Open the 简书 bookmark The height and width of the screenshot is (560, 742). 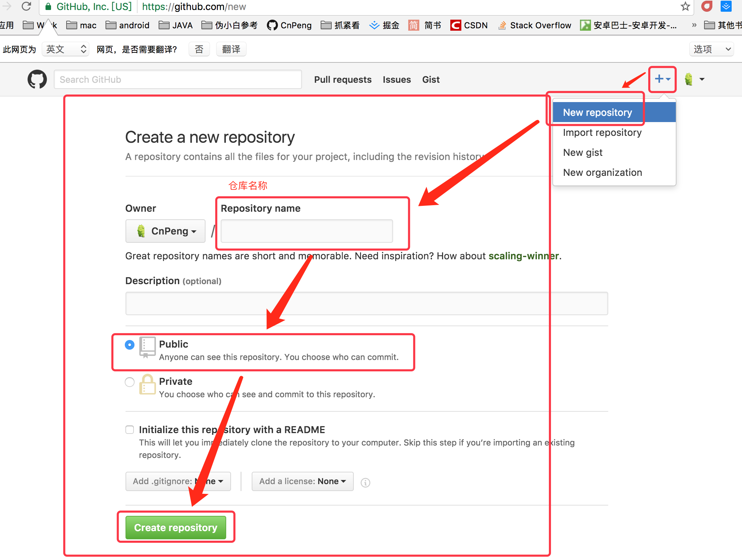click(425, 25)
